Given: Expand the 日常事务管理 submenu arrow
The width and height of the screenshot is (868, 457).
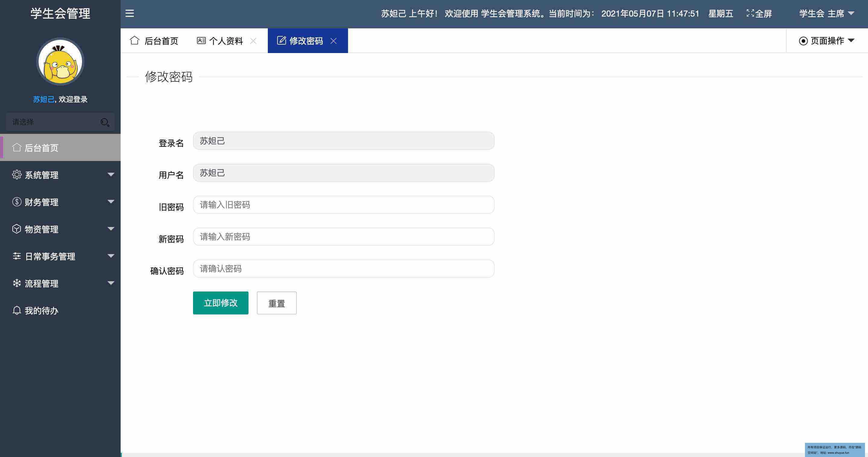Looking at the screenshot, I should tap(111, 256).
